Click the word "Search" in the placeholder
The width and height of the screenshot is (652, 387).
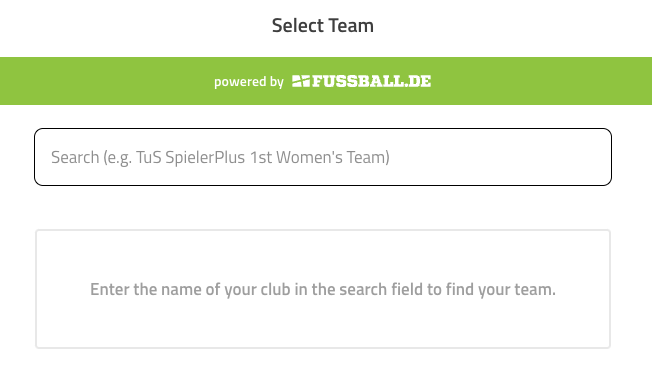pyautogui.click(x=75, y=157)
